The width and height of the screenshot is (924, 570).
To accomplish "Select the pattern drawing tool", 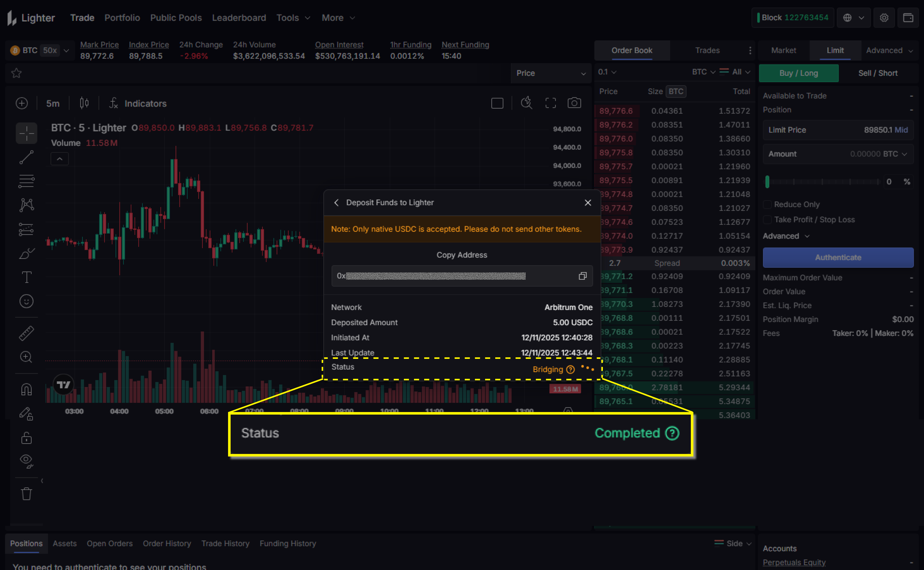I will click(x=26, y=205).
